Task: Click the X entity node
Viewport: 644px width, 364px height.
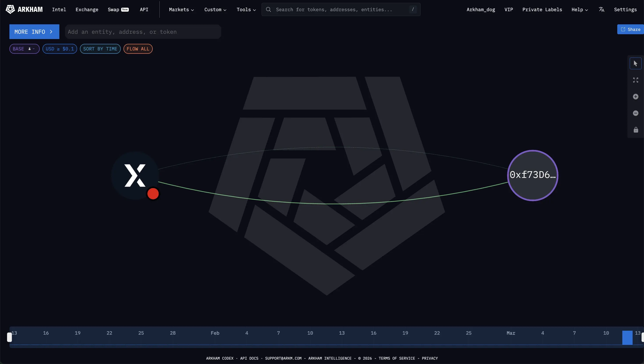Action: (135, 175)
